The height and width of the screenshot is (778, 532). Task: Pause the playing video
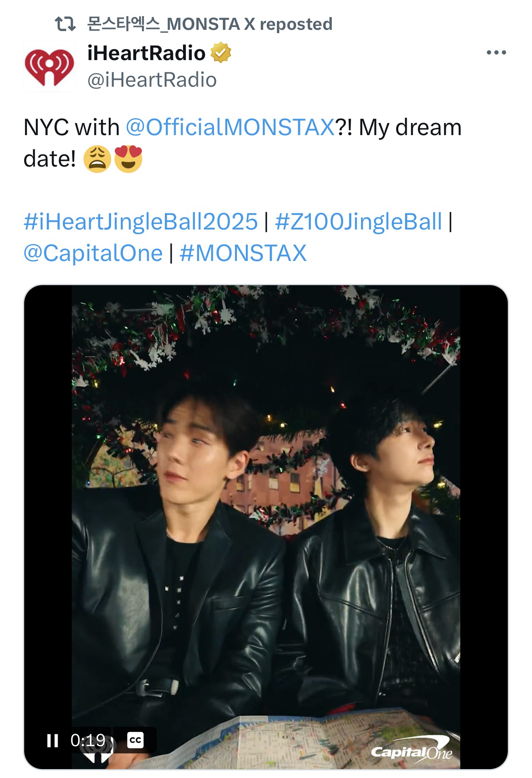coord(52,740)
